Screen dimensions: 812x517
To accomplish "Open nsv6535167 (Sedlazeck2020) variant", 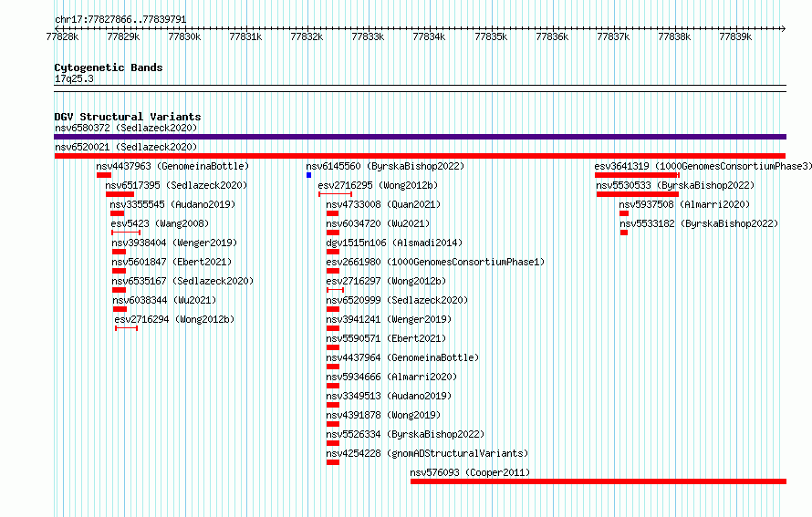I will click(x=182, y=281).
